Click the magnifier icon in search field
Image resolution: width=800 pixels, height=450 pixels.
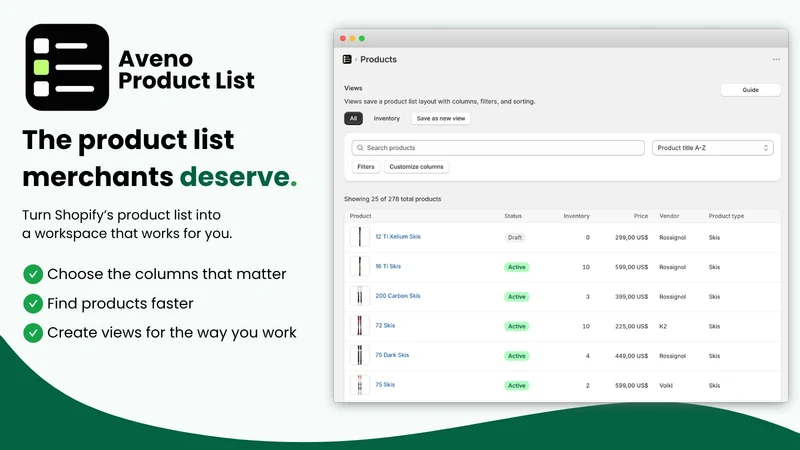click(360, 148)
